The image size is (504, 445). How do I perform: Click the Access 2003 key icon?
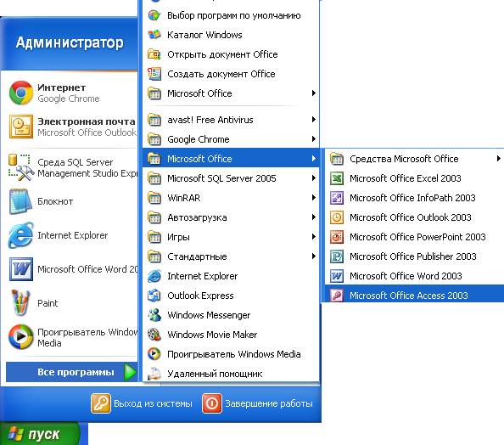[337, 296]
